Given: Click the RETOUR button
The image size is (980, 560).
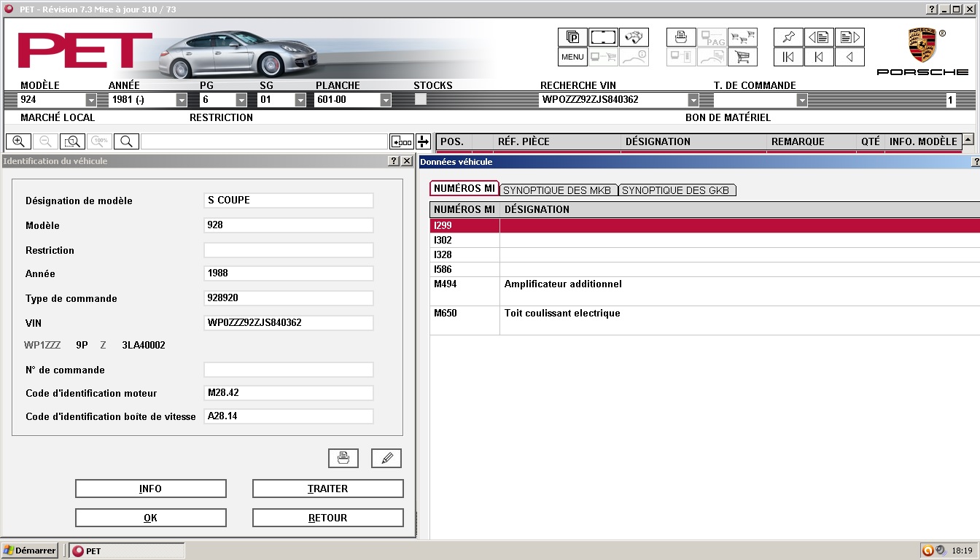Looking at the screenshot, I should [x=328, y=518].
